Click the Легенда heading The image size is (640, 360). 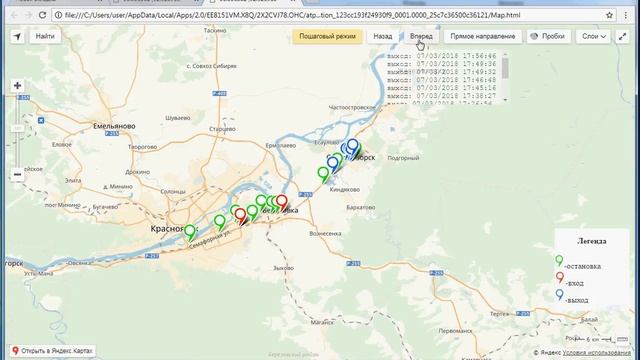pyautogui.click(x=591, y=241)
